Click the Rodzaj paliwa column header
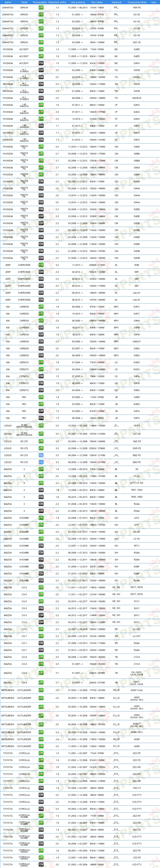 tap(40, 2)
